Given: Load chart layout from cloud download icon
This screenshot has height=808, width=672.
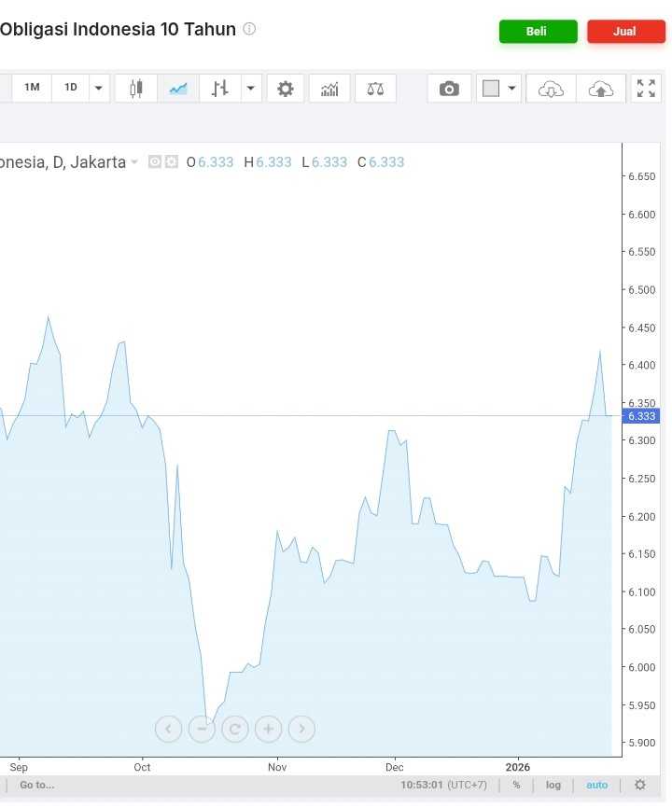Looking at the screenshot, I should point(551,89).
